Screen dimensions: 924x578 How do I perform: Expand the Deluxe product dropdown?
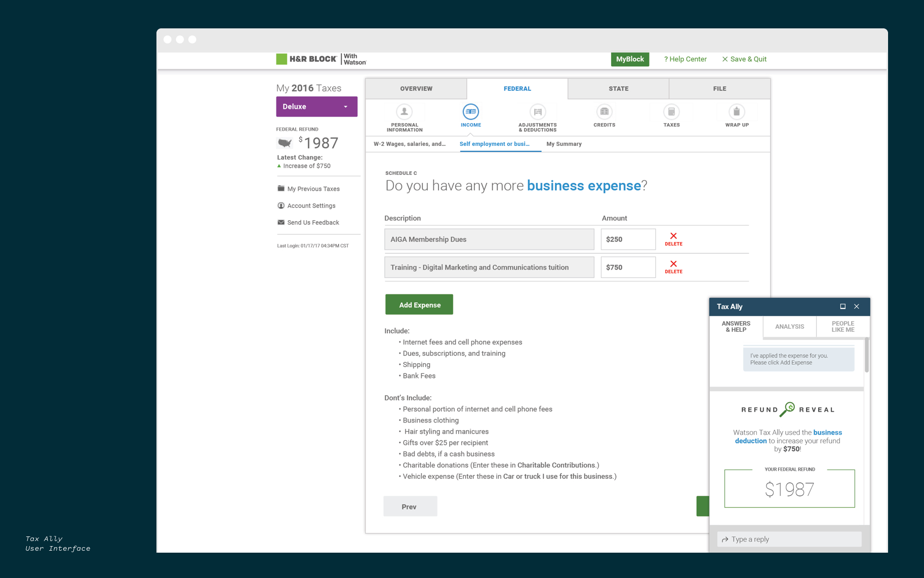[316, 106]
